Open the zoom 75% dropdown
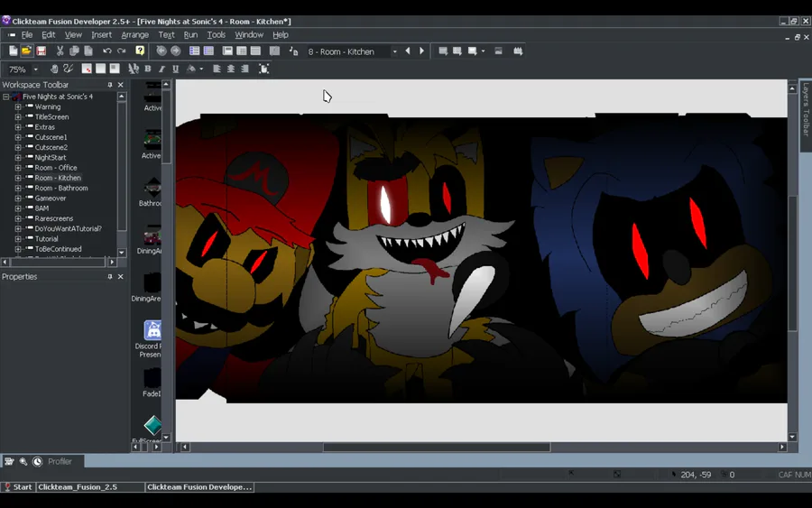Image resolution: width=812 pixels, height=508 pixels. [36, 69]
